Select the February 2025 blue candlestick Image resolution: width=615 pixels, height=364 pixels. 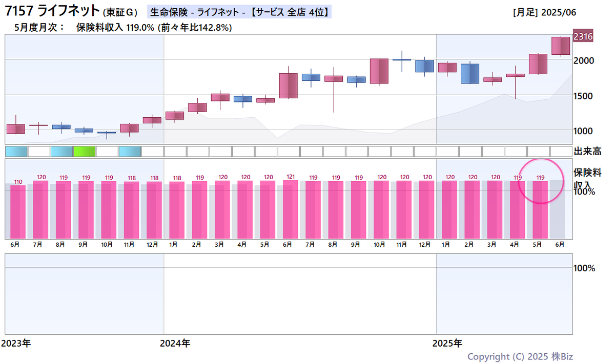point(470,74)
